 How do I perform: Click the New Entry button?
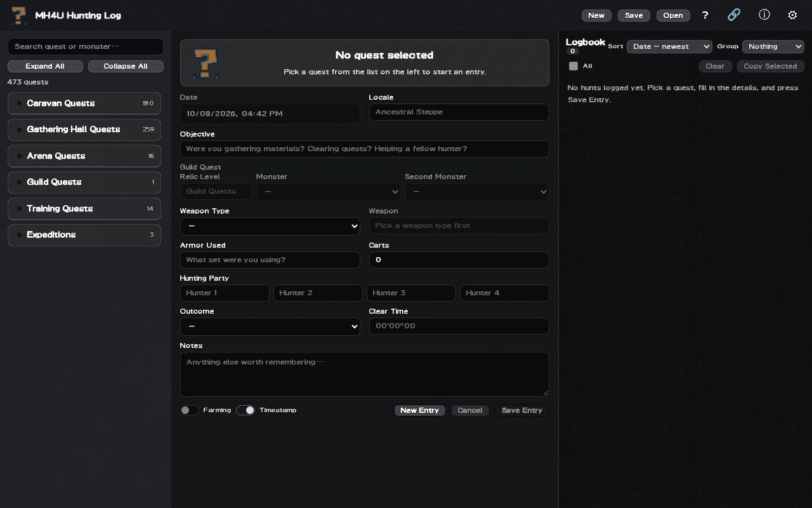click(420, 410)
